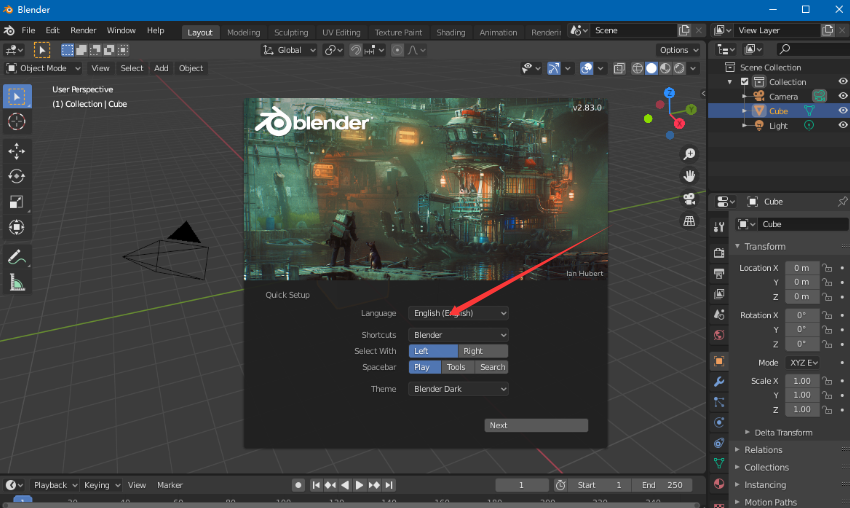Click the Next button in Quick Setup
The height and width of the screenshot is (508, 850).
536,425
